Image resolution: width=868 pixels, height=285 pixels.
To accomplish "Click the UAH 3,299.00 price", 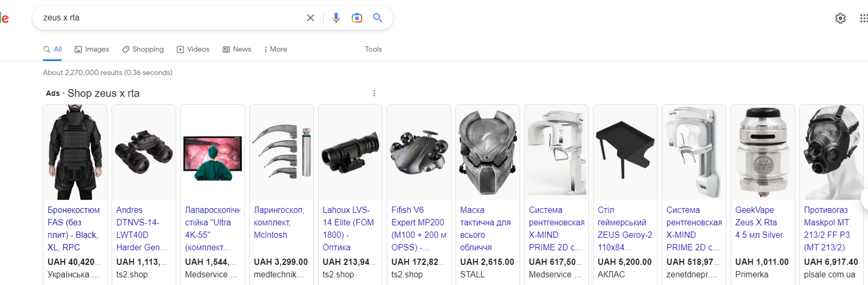I will (281, 262).
